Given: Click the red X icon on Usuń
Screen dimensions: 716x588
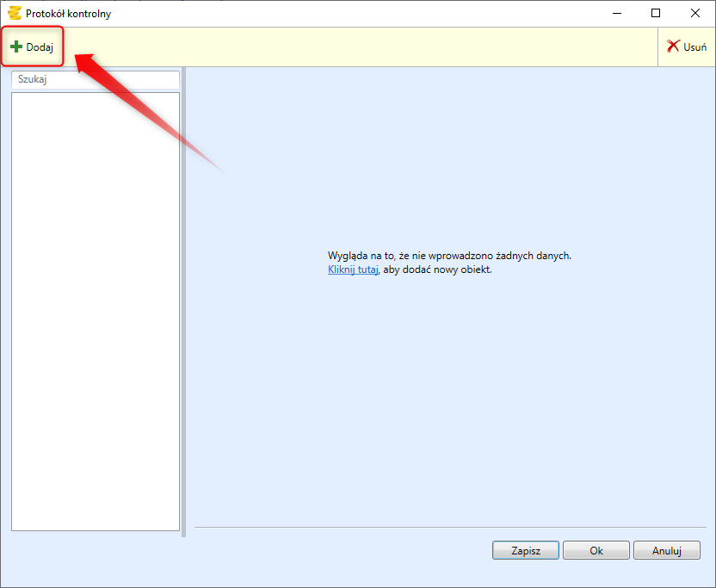Looking at the screenshot, I should 673,47.
